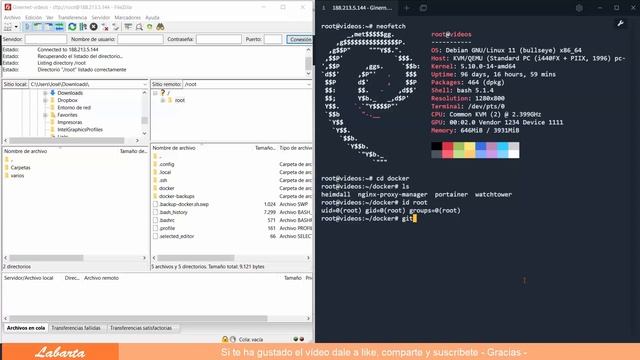Select IntelGraphicsProfiles in local tree
The image size is (640, 360).
click(x=80, y=130)
